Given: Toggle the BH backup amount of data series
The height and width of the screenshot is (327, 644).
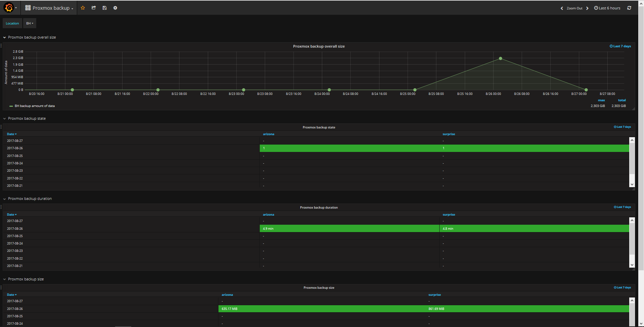Looking at the screenshot, I should [35, 106].
